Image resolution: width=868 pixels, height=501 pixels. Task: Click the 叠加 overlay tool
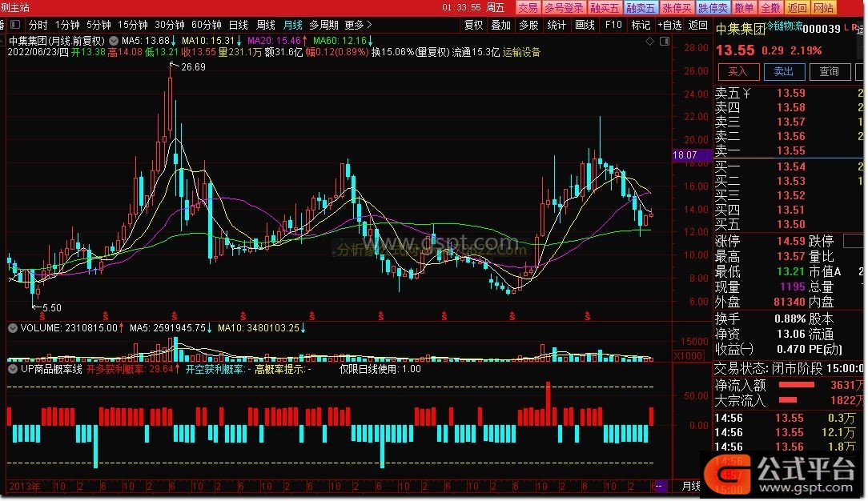(x=501, y=25)
